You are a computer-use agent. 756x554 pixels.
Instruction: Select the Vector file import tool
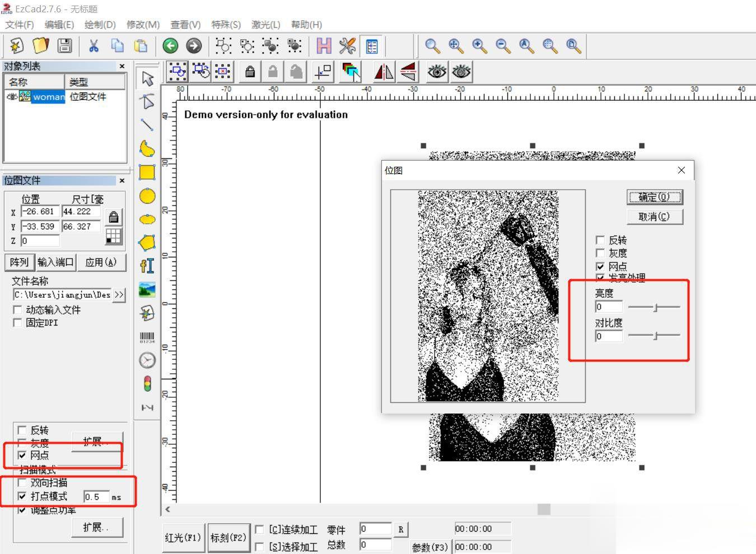pos(147,313)
